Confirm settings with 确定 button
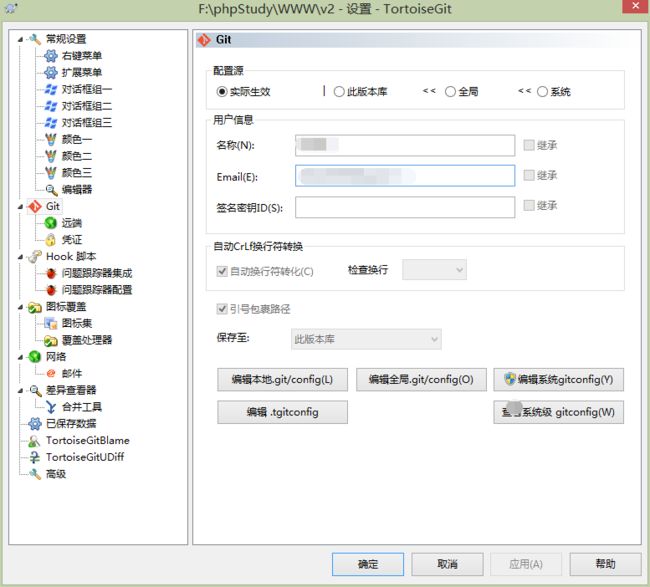The width and height of the screenshot is (650, 587). pyautogui.click(x=368, y=564)
